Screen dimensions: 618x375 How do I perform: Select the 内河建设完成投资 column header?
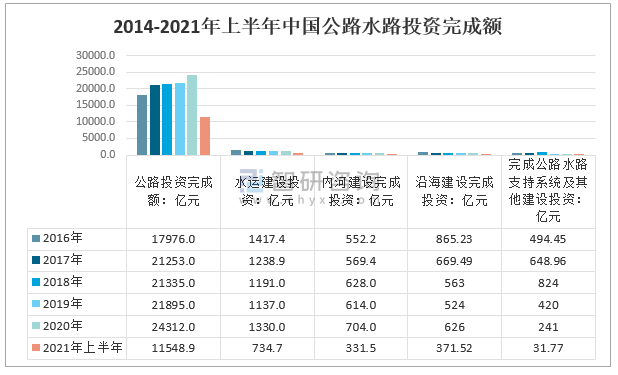361,191
